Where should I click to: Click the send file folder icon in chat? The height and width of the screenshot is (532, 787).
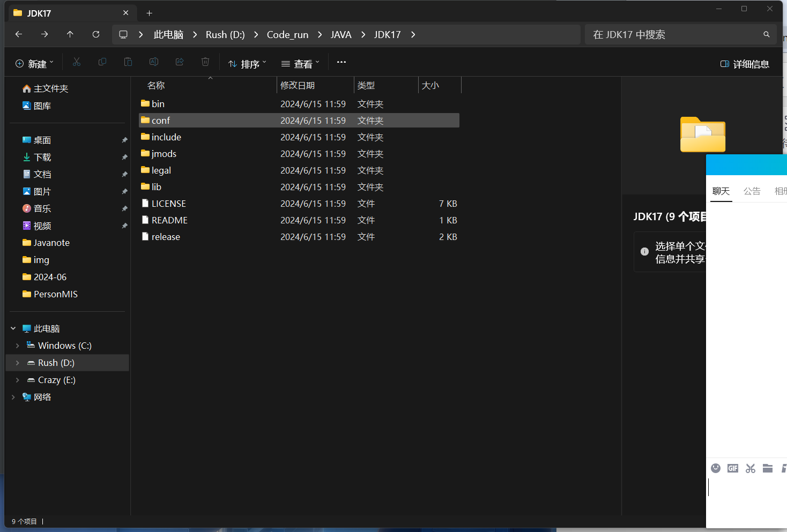click(x=768, y=468)
